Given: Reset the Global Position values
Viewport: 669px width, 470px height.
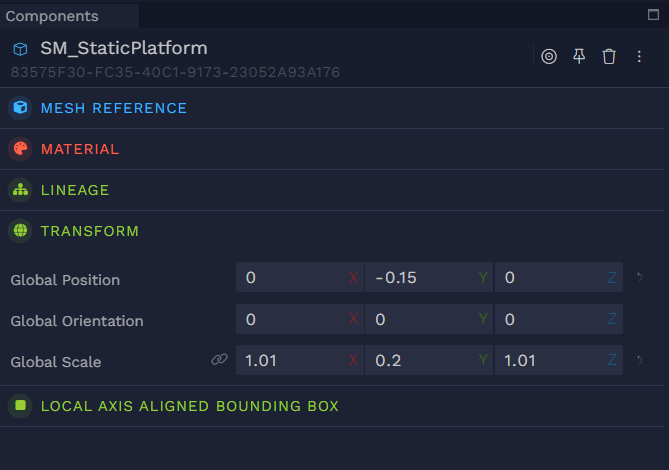Looking at the screenshot, I should (640, 277).
